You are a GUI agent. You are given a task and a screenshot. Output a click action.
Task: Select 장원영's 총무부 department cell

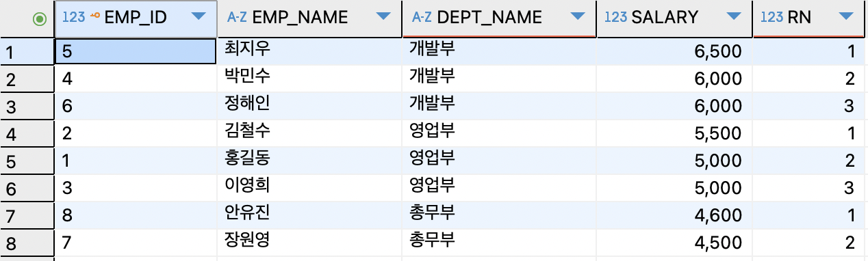click(499, 243)
